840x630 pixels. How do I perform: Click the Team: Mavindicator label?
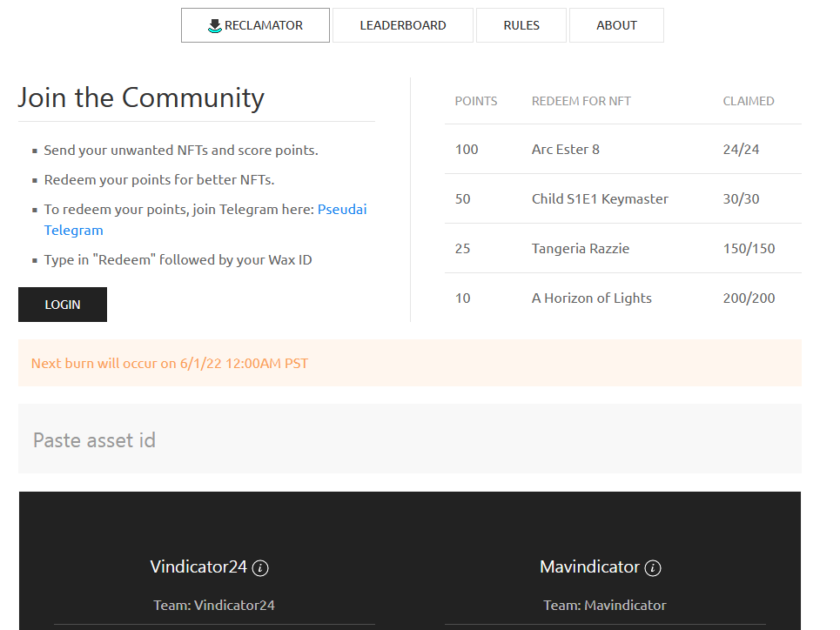point(605,606)
